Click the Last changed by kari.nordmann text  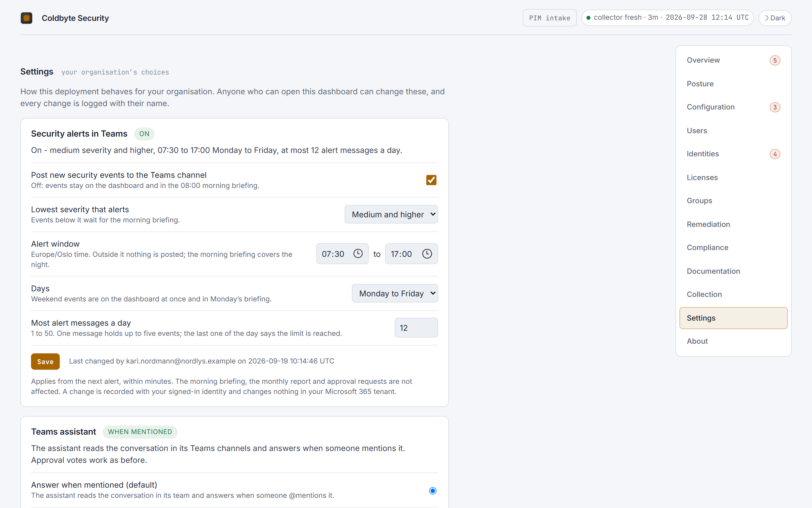(202, 361)
